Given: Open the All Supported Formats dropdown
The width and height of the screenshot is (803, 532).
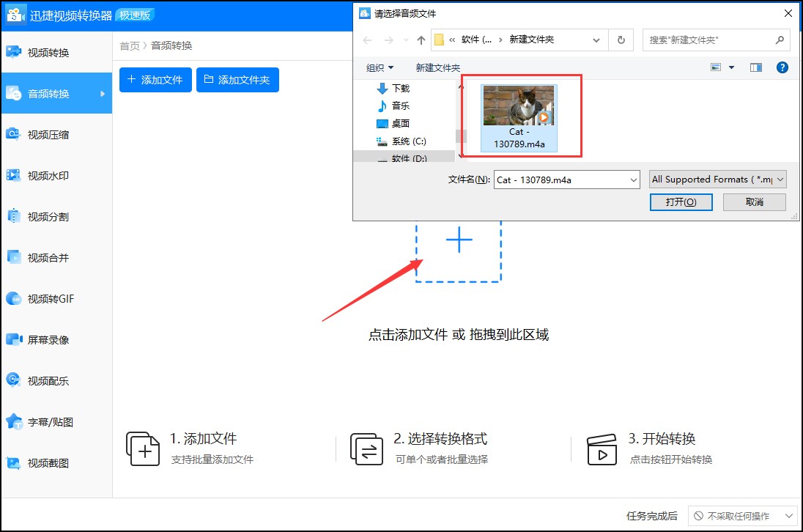Looking at the screenshot, I should (x=717, y=179).
